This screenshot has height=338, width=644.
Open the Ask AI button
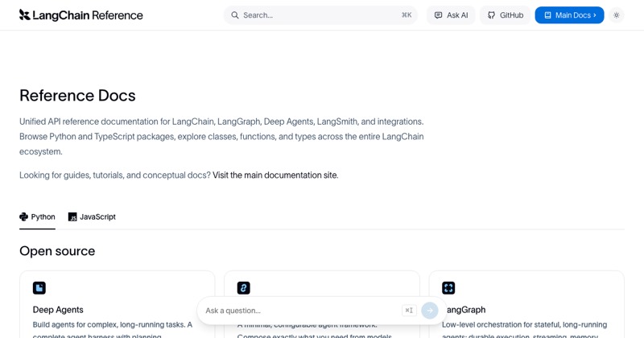coord(451,15)
